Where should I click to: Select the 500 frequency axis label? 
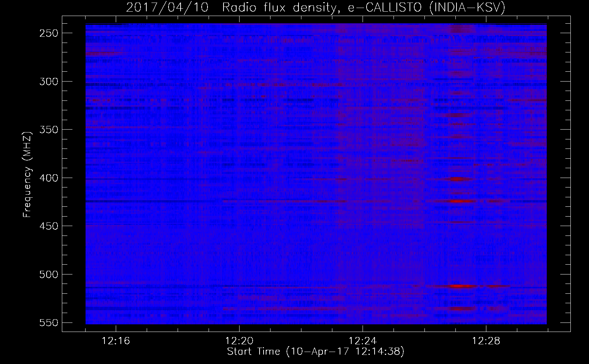(48, 274)
